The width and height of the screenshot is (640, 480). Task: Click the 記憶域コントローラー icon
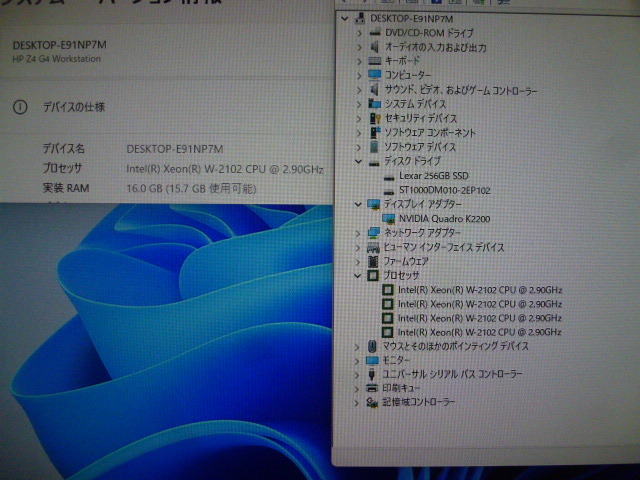[371, 402]
